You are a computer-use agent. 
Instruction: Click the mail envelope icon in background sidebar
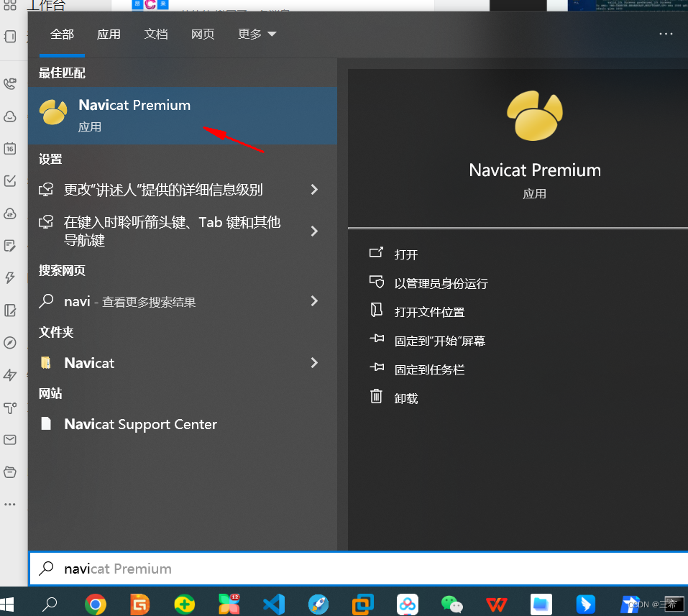pos(10,440)
